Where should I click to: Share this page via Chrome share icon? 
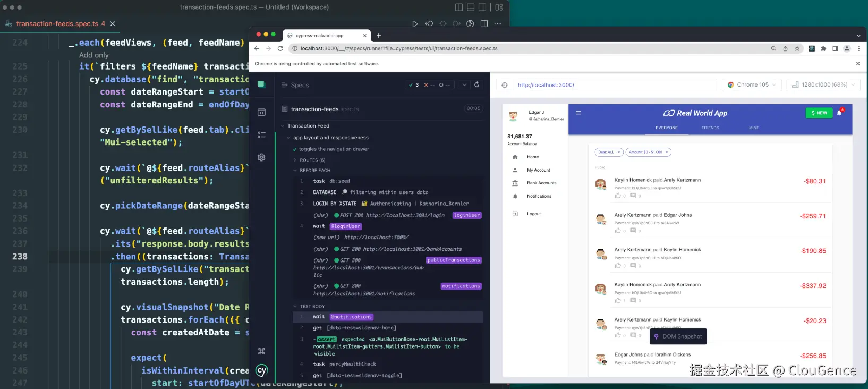tap(785, 48)
